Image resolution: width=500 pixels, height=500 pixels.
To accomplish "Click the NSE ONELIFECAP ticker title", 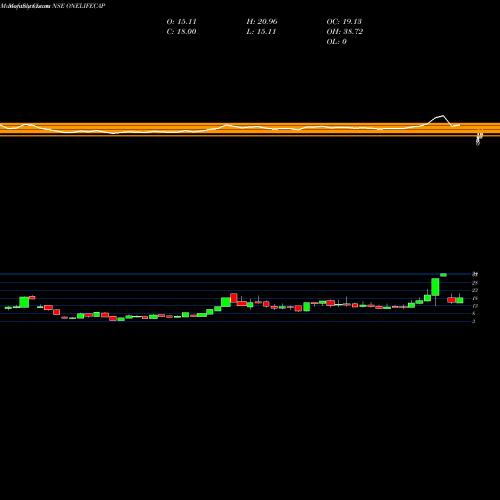I will tap(79, 6).
